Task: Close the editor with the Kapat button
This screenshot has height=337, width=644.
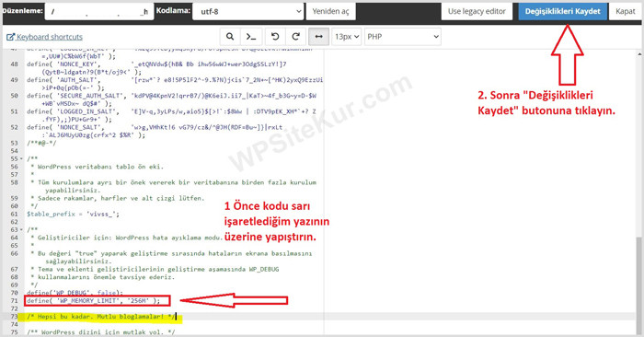Action: pos(625,11)
